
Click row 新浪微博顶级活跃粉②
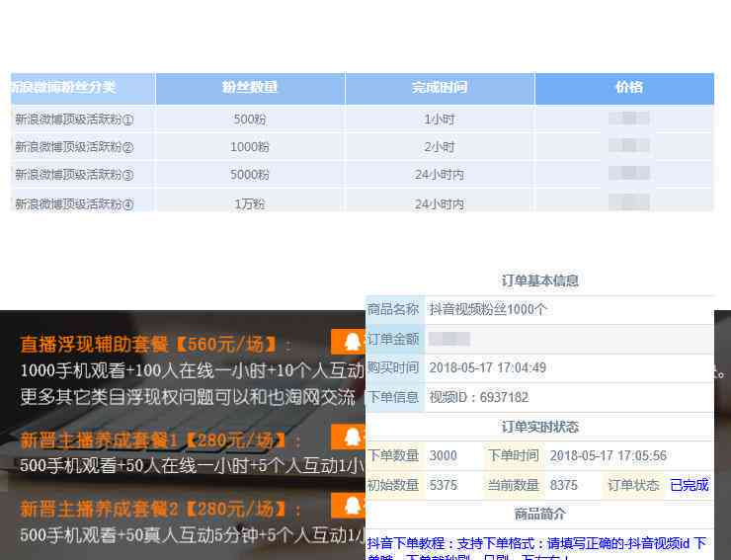point(363,147)
